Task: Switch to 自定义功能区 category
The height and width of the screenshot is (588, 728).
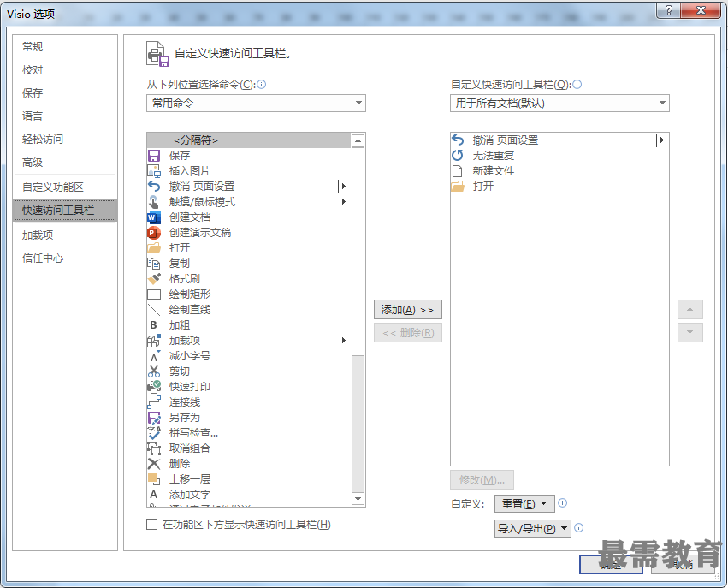Action: [53, 187]
